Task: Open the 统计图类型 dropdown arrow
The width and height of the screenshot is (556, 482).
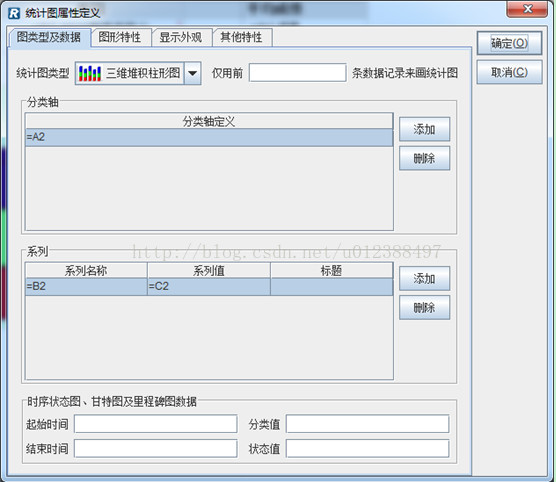Action: coord(193,73)
